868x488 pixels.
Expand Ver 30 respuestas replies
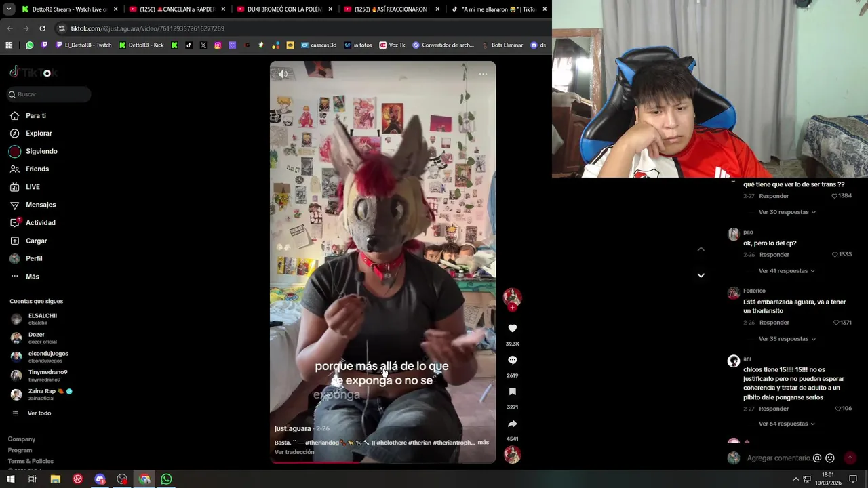[787, 212]
